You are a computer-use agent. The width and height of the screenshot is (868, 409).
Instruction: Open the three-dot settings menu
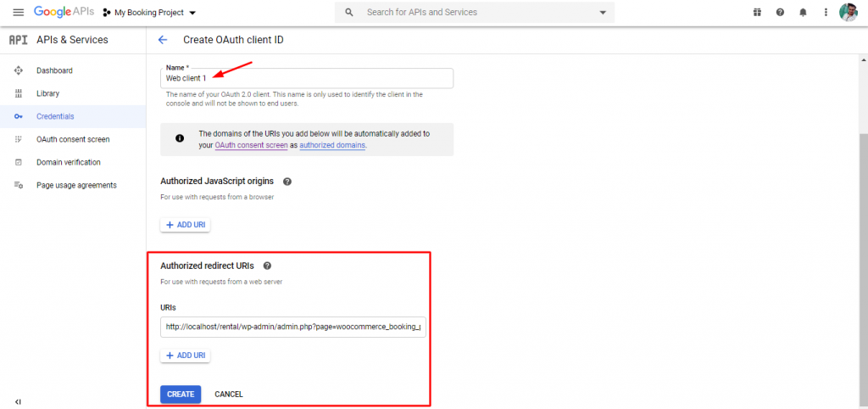[x=826, y=13]
